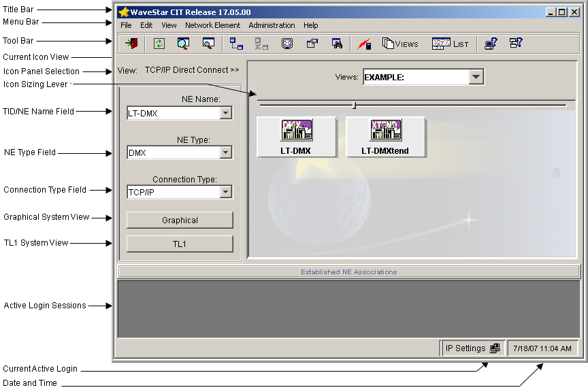
Task: Open the Help menu
Action: (x=310, y=25)
